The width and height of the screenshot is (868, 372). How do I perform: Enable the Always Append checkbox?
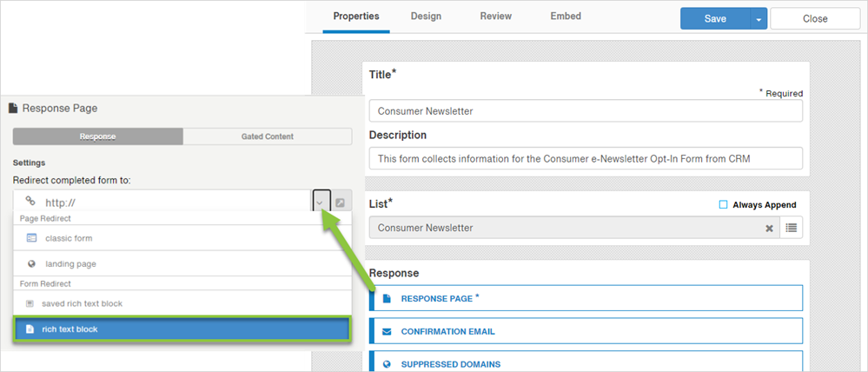click(722, 205)
